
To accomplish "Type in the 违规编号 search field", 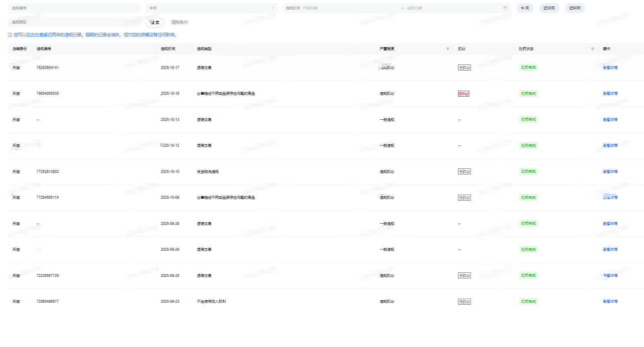I will pyautogui.click(x=74, y=8).
